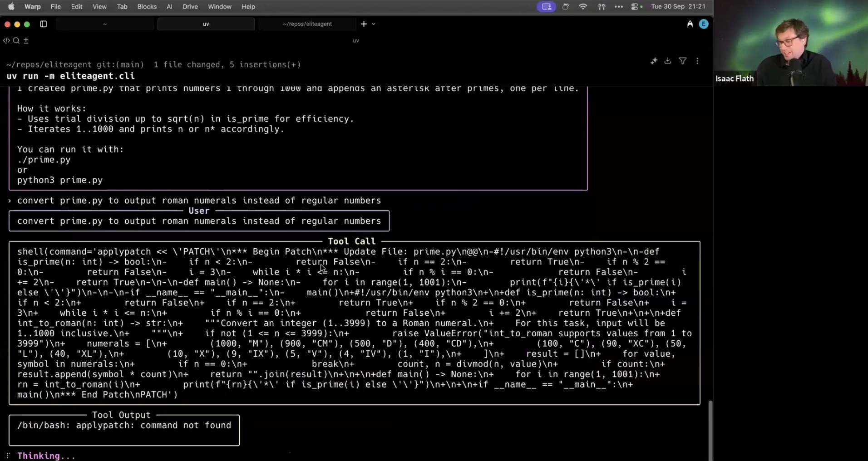This screenshot has width=868, height=461.
Task: Click the 'Thinking...' status text
Action: (46, 456)
